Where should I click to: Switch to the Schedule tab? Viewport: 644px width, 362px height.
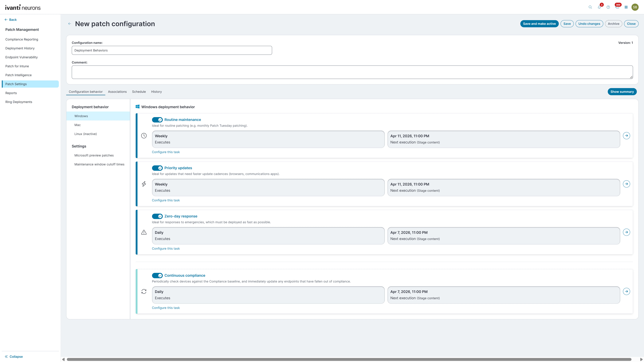(x=139, y=92)
